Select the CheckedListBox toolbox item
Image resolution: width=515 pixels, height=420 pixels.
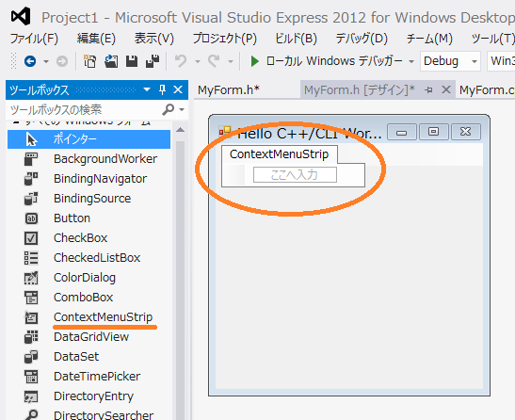pos(89,258)
